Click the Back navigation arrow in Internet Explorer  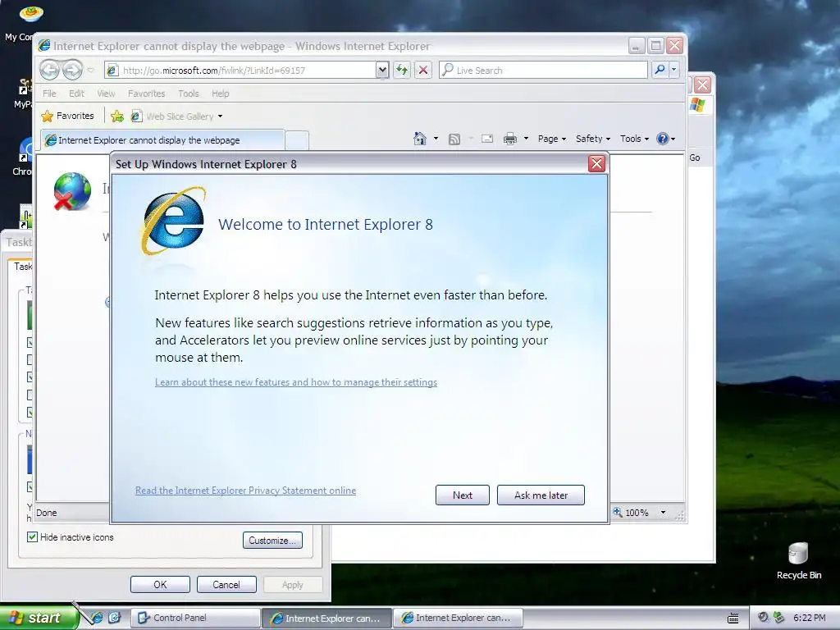(49, 70)
